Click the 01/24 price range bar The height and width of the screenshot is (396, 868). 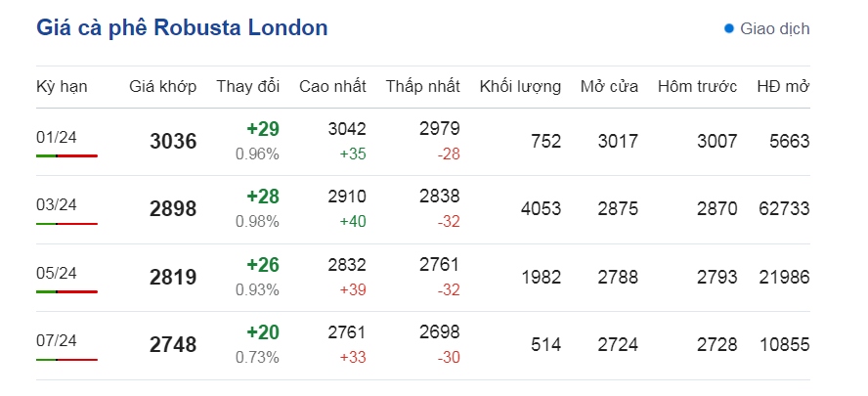point(67,156)
